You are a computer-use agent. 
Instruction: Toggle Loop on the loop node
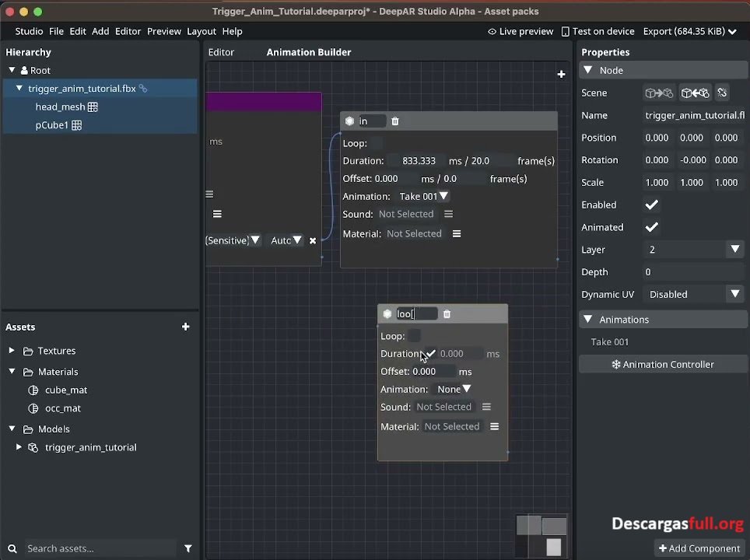(413, 335)
